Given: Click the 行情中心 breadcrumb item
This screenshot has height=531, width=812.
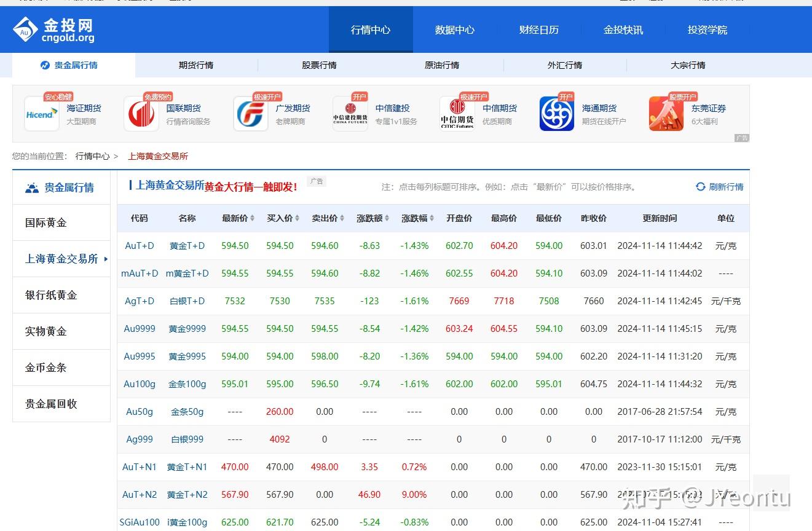Looking at the screenshot, I should click(x=92, y=156).
